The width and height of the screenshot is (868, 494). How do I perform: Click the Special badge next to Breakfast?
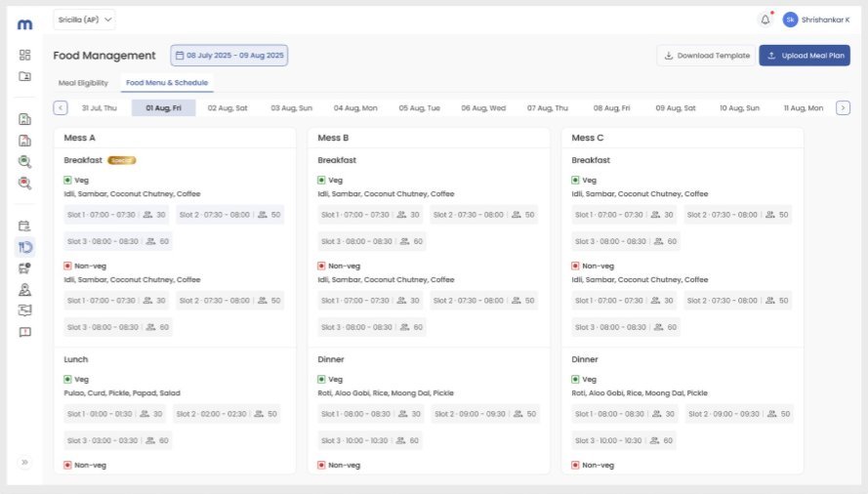(x=122, y=161)
